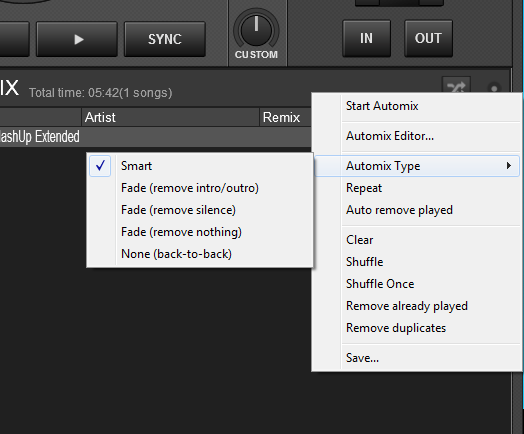Click the loop OUT button
The width and height of the screenshot is (524, 434).
click(428, 38)
